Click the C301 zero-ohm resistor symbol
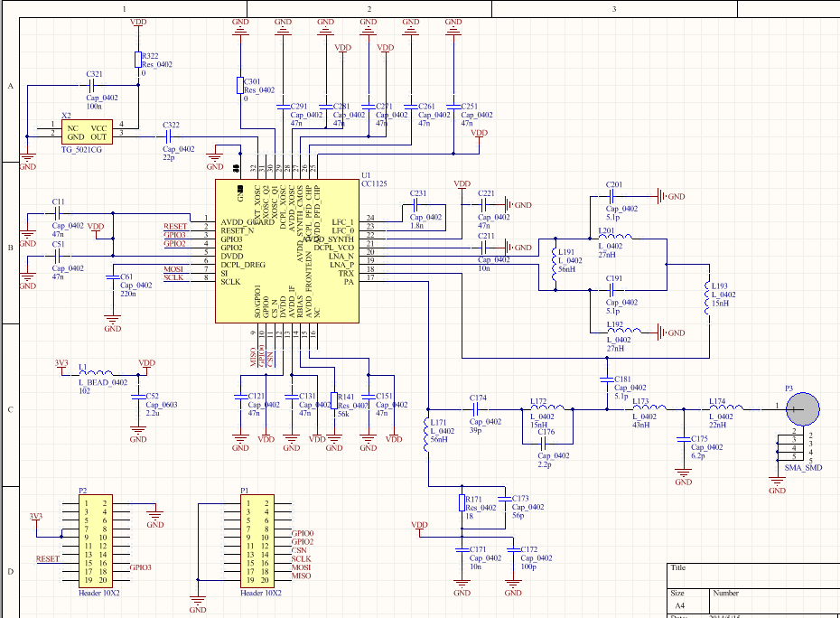The height and width of the screenshot is (618, 840). [240, 85]
